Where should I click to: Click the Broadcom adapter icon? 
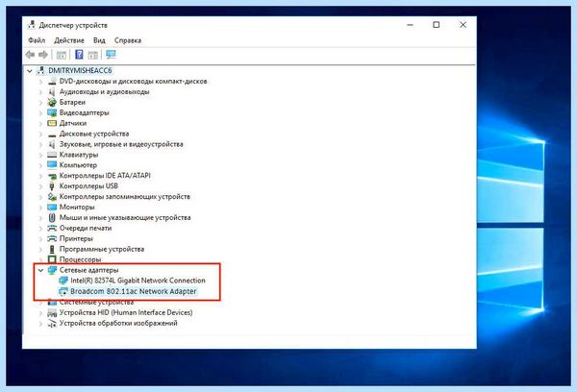point(63,291)
